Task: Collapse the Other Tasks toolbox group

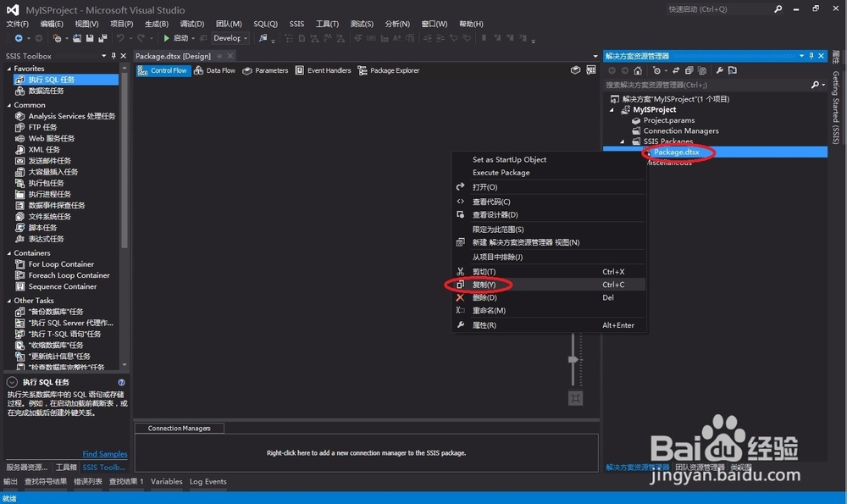Action: (8, 301)
